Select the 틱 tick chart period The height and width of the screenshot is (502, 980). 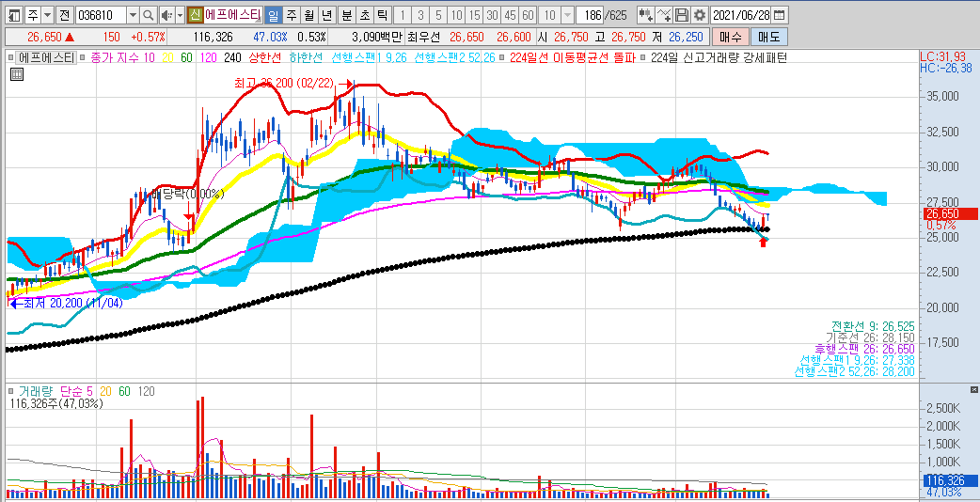point(383,15)
